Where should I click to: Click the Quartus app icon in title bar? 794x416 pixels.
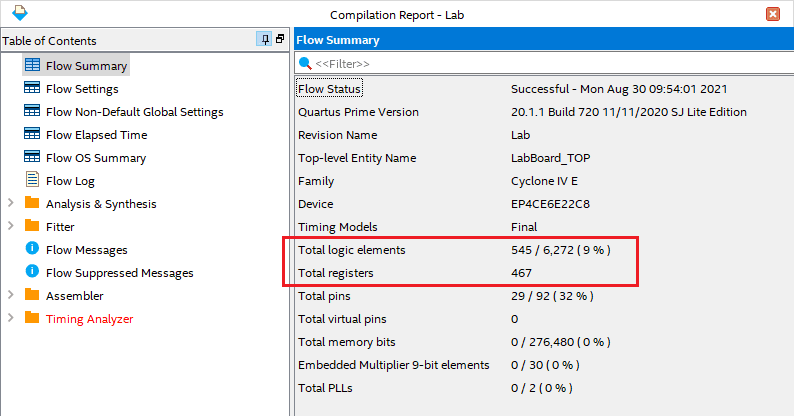click(14, 14)
